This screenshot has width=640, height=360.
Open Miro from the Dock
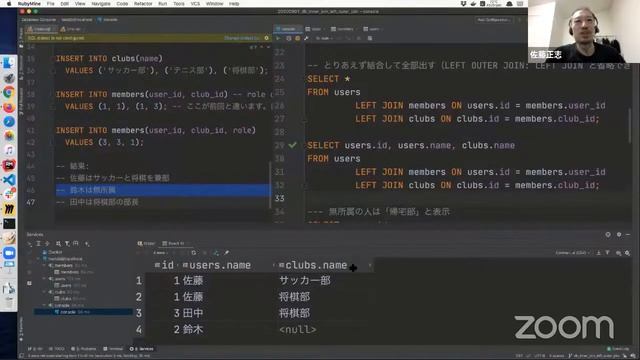pyautogui.click(x=9, y=209)
